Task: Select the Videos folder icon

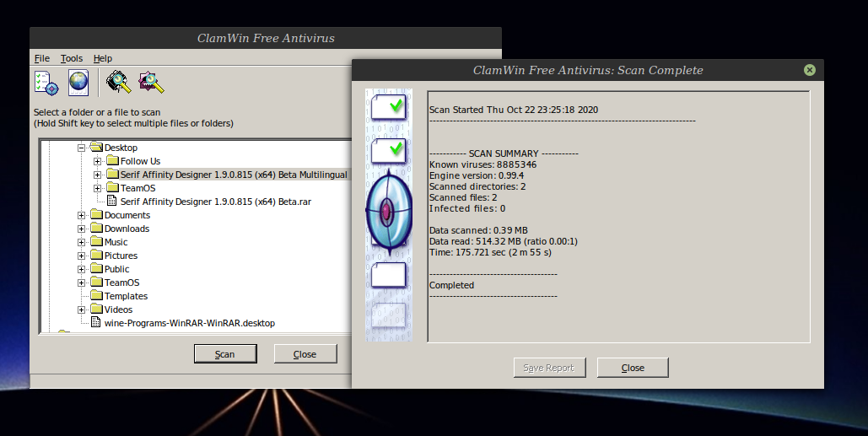Action: point(96,310)
